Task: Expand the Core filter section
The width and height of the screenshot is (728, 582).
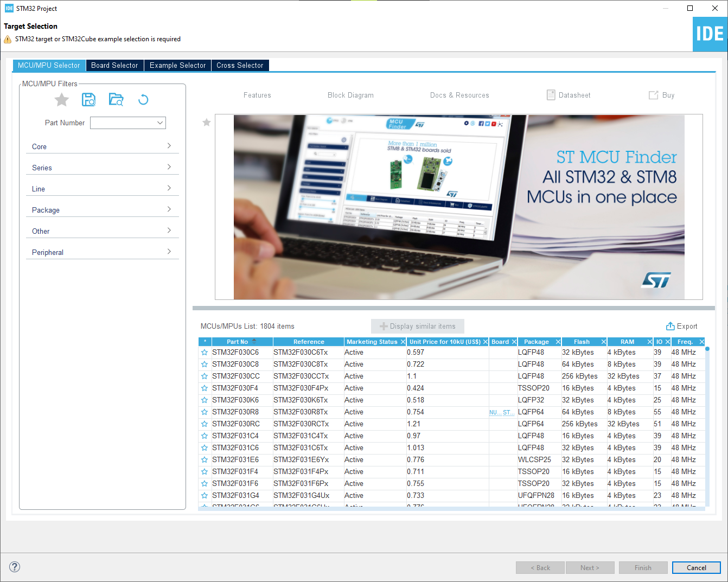Action: click(103, 146)
